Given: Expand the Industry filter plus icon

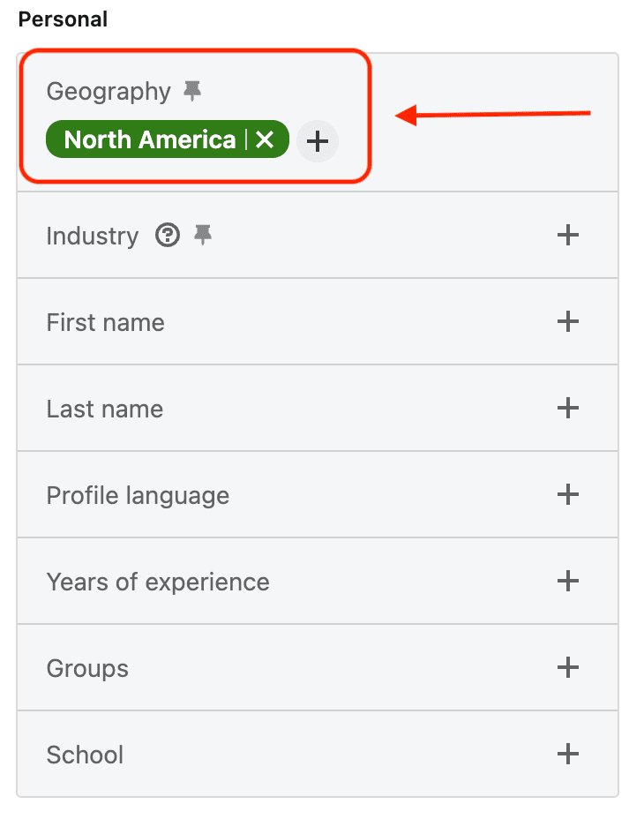Looking at the screenshot, I should pos(568,236).
